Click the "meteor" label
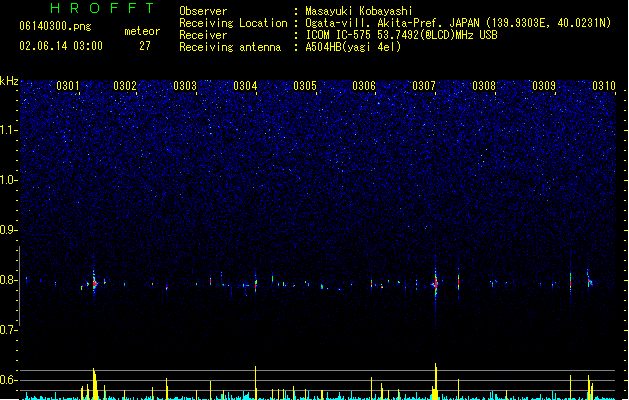 pyautogui.click(x=142, y=31)
